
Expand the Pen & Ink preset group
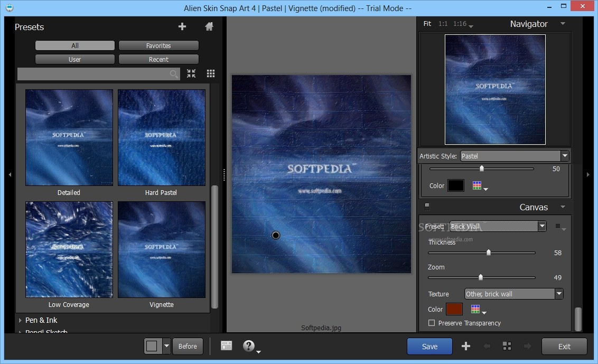20,320
